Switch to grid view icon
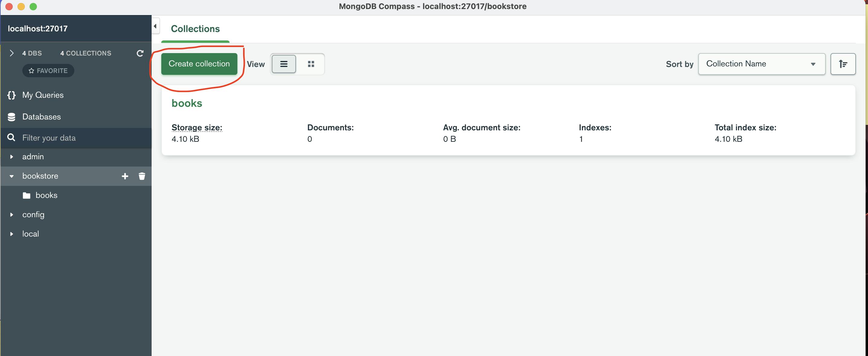The image size is (868, 356). click(311, 64)
